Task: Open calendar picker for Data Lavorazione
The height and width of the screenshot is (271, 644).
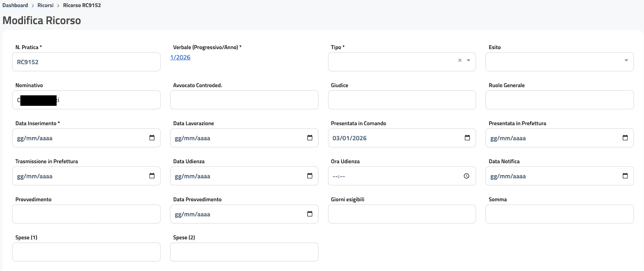Action: coord(310,138)
